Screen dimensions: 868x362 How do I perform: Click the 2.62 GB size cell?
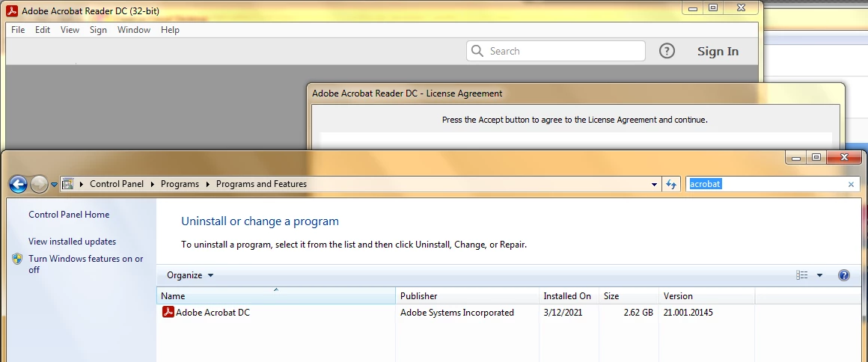(x=638, y=313)
